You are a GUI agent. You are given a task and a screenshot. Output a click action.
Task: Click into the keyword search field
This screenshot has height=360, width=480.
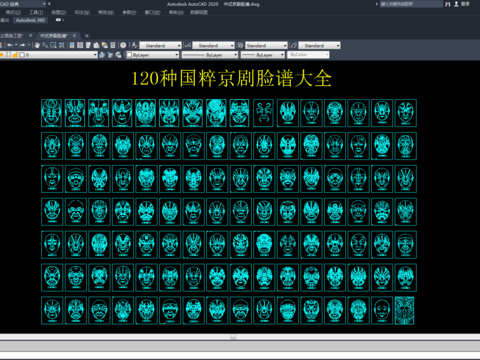[411, 4]
